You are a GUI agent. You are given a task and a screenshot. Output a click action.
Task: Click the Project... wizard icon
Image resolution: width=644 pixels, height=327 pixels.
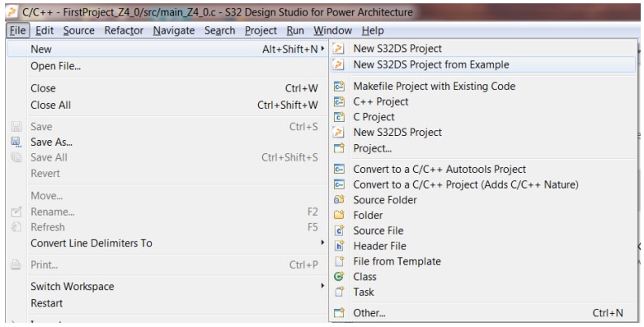pyautogui.click(x=339, y=148)
